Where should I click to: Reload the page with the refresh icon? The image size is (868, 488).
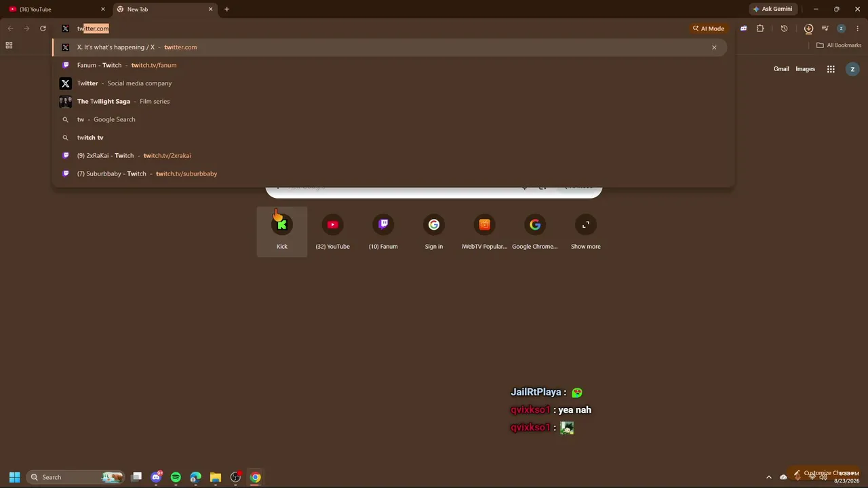pos(43,28)
